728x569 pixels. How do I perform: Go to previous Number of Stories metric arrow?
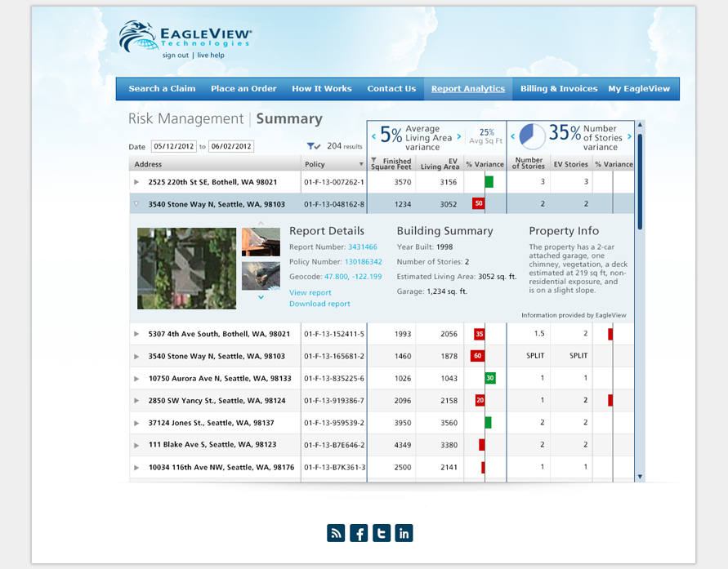(512, 136)
